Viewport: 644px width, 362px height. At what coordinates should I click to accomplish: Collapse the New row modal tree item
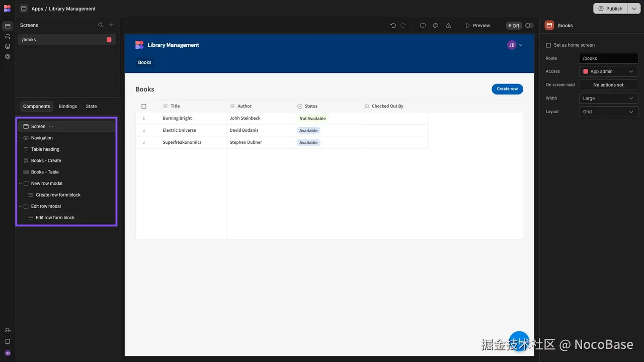click(21, 184)
